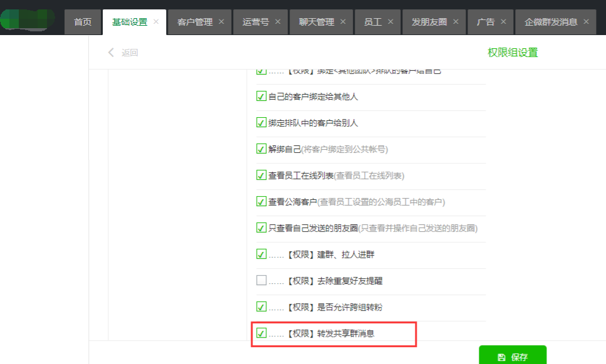Toggle 是否允许跨组转粉 checkbox
The width and height of the screenshot is (606, 364).
pos(261,307)
